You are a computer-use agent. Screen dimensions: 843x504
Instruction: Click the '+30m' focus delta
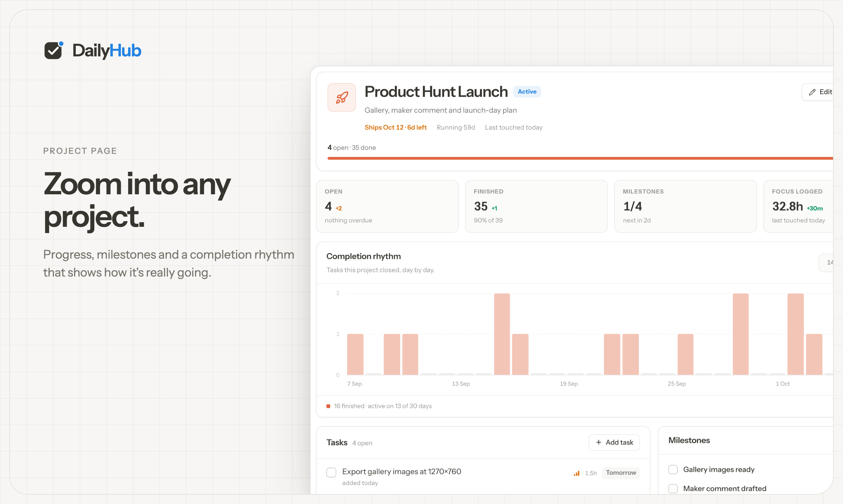pos(814,208)
